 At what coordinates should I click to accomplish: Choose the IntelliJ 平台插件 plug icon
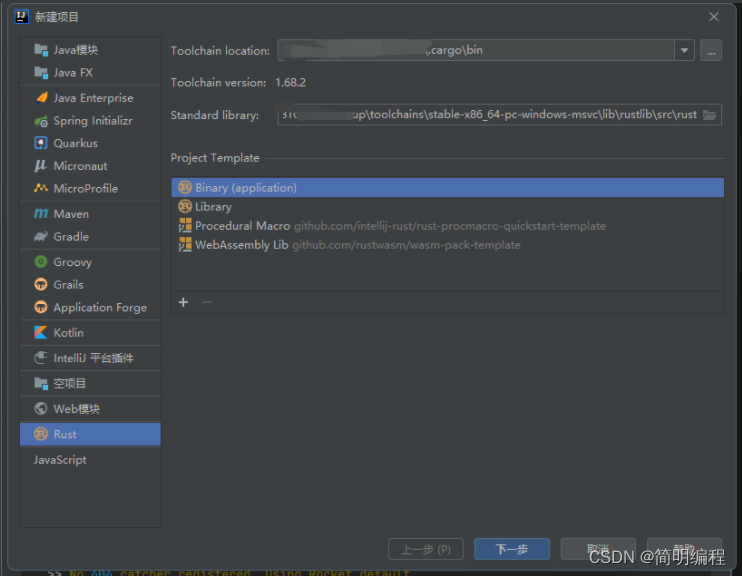click(41, 358)
